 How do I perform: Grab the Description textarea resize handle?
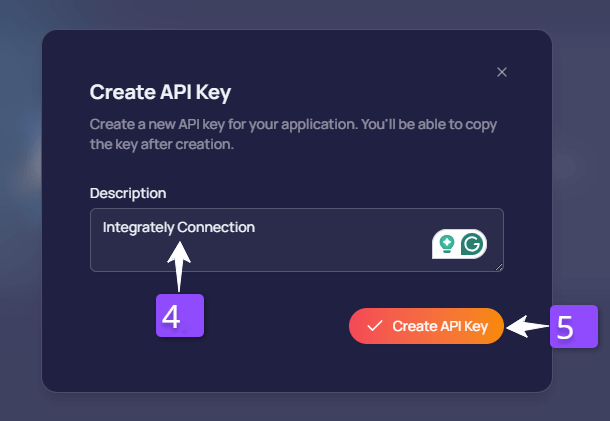(498, 266)
